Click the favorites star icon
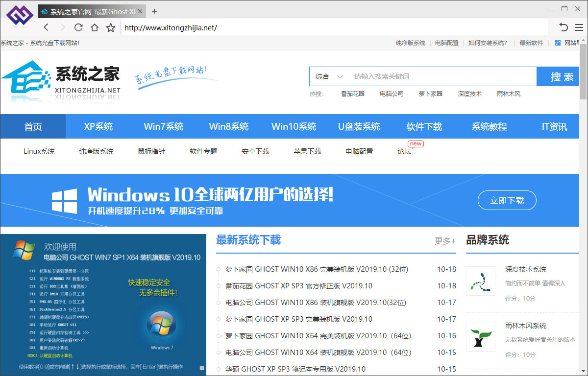 [x=111, y=28]
